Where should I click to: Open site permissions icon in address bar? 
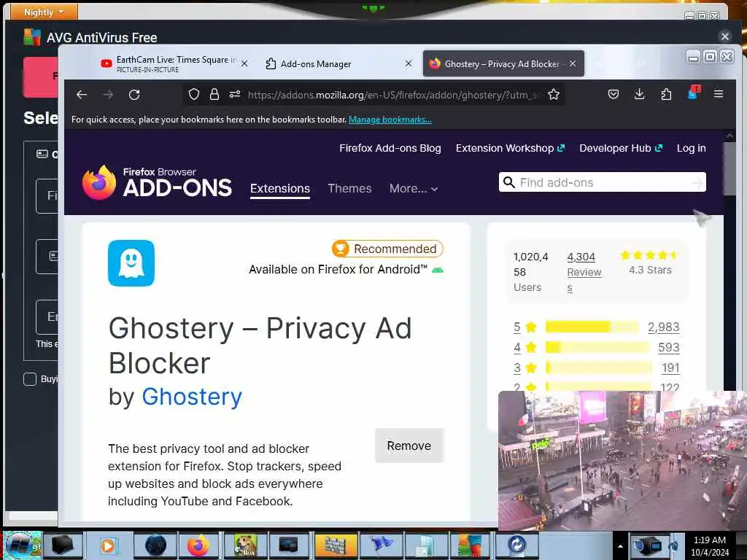(x=235, y=95)
